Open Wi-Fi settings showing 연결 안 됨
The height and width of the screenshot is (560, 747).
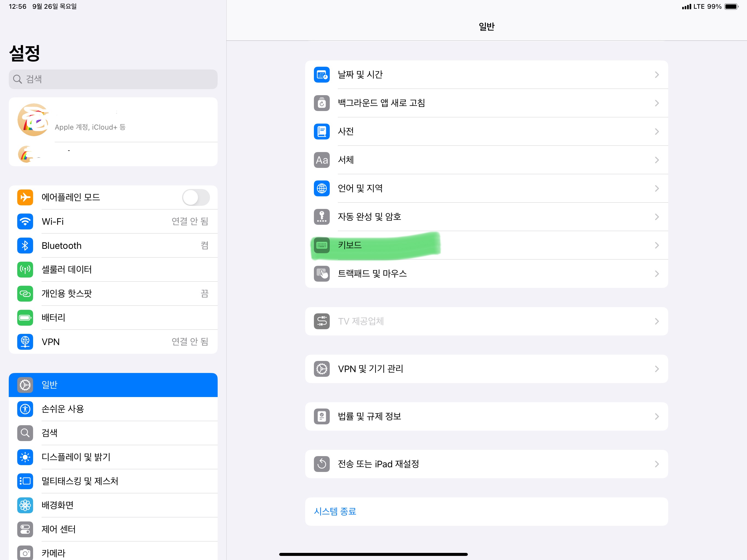(113, 221)
